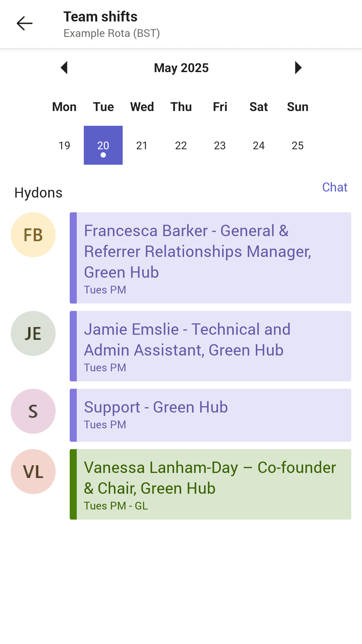Select Monday 19 in calendar
The width and height of the screenshot is (362, 644).
(x=64, y=145)
